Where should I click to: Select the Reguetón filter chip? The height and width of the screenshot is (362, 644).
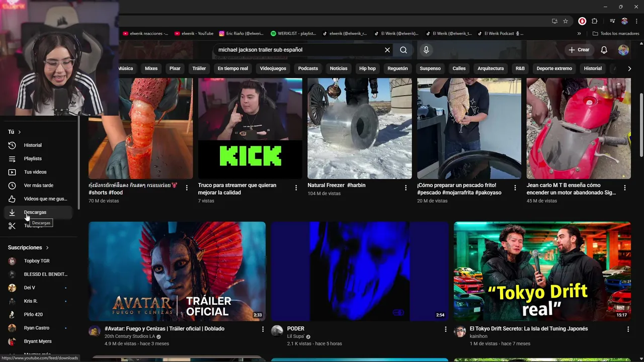click(397, 68)
